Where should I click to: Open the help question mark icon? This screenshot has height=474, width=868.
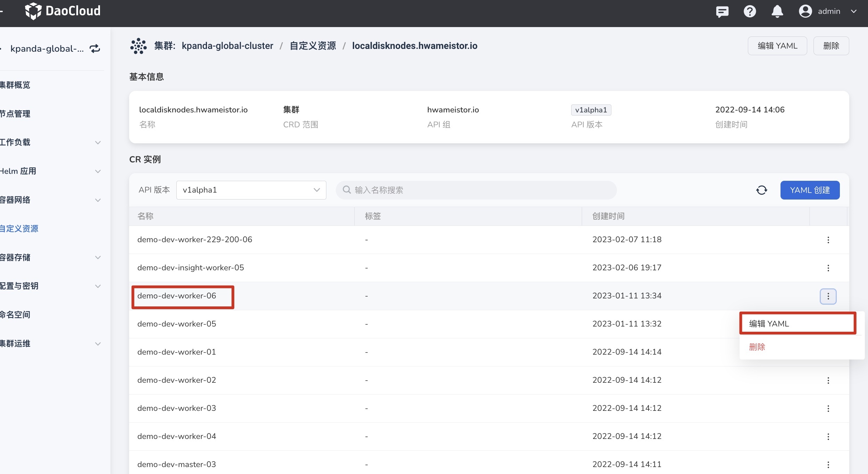[750, 11]
